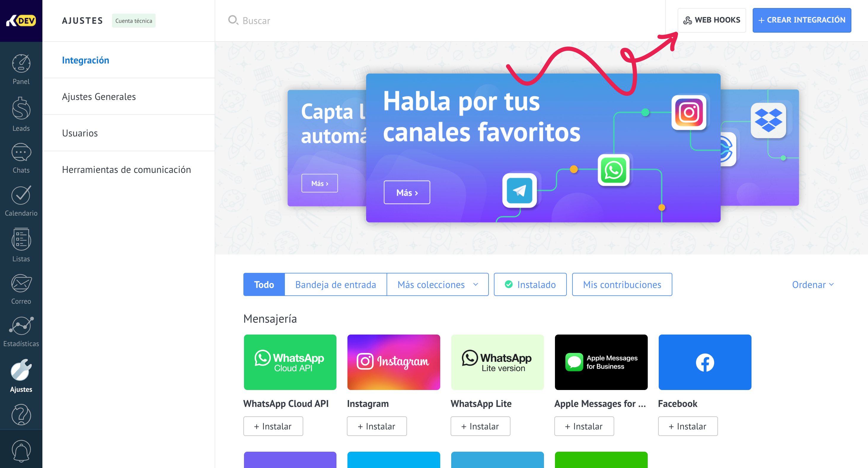868x468 pixels.
Task: Install the WhatsApp Cloud API integration
Action: 273,426
